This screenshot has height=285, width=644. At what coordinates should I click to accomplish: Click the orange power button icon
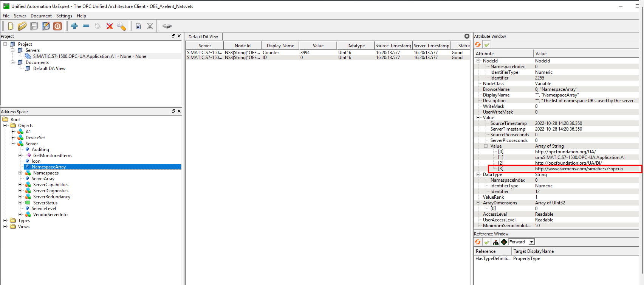(x=57, y=26)
